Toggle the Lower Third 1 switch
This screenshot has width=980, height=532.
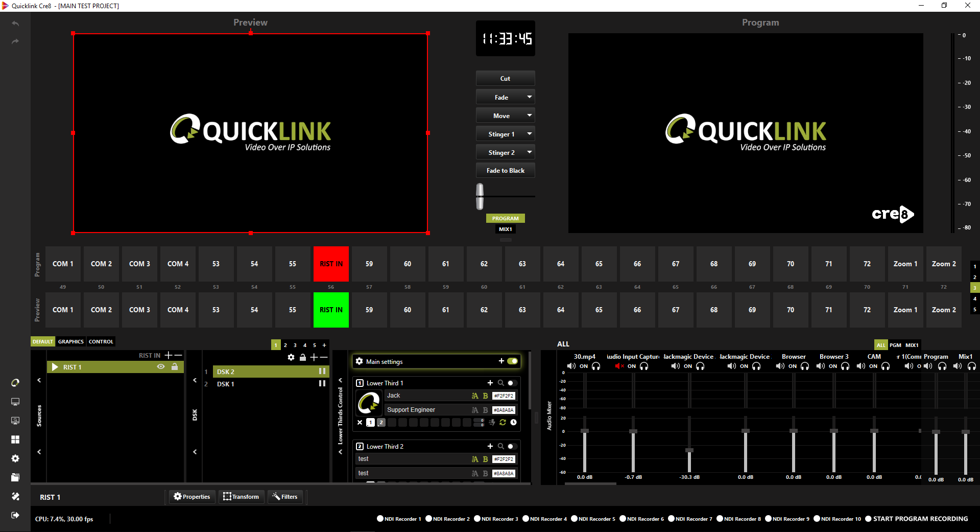tap(511, 383)
